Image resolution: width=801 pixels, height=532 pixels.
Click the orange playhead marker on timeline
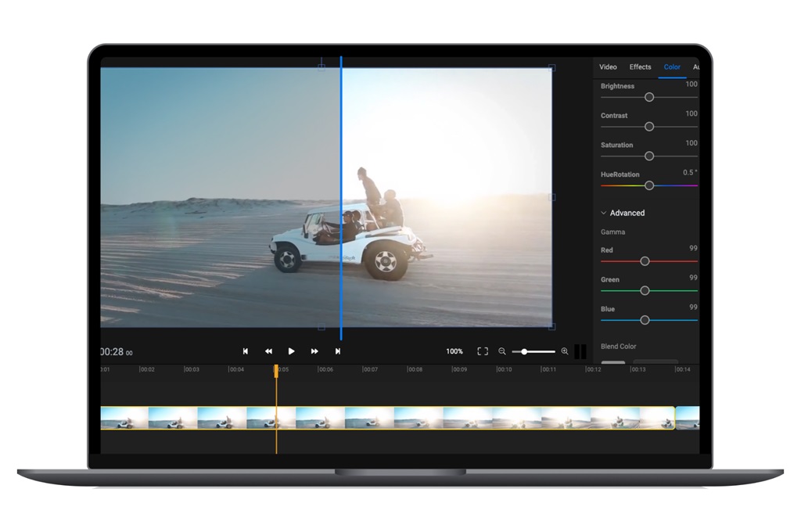coord(276,371)
